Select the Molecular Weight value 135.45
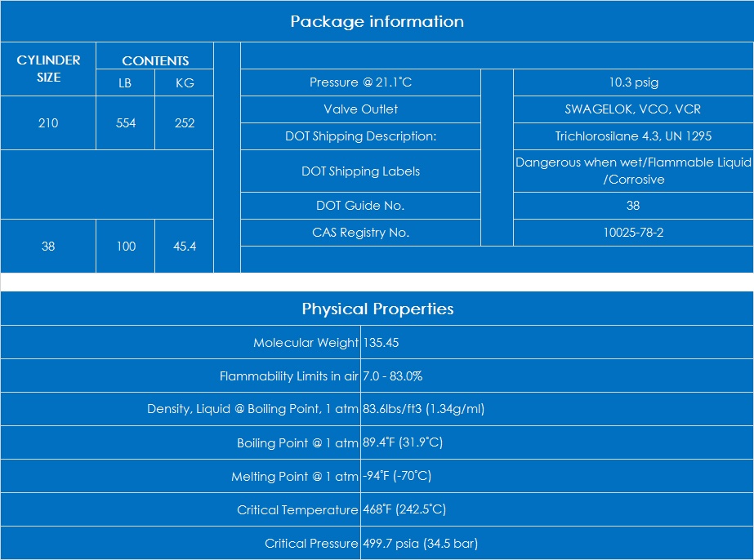Viewport: 754px width, 560px height. [381, 343]
